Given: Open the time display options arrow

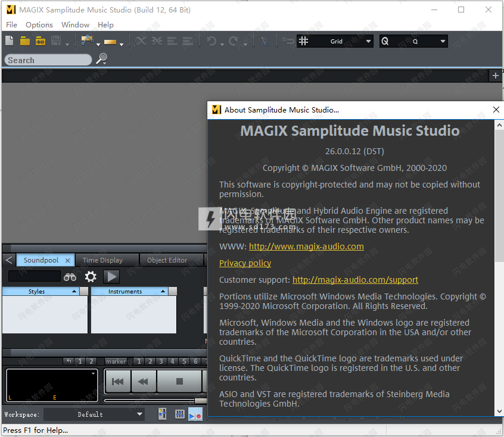Looking at the screenshot, I should coord(93,373).
